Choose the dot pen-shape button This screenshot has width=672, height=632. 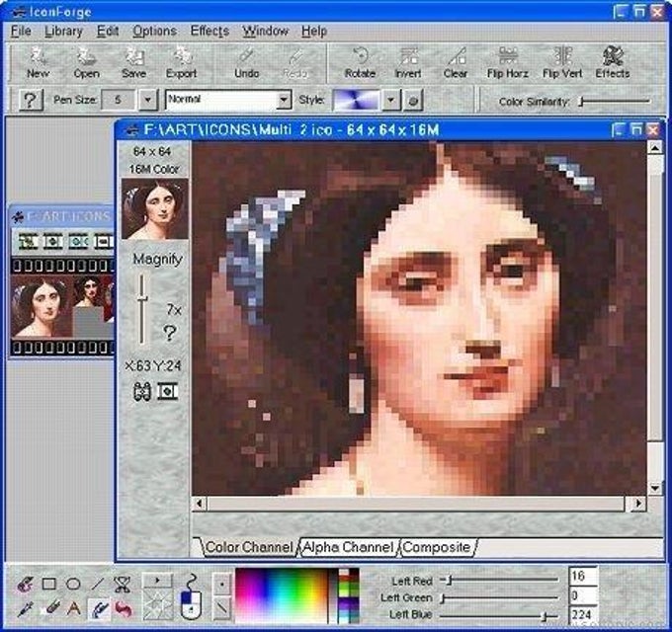coord(222,584)
